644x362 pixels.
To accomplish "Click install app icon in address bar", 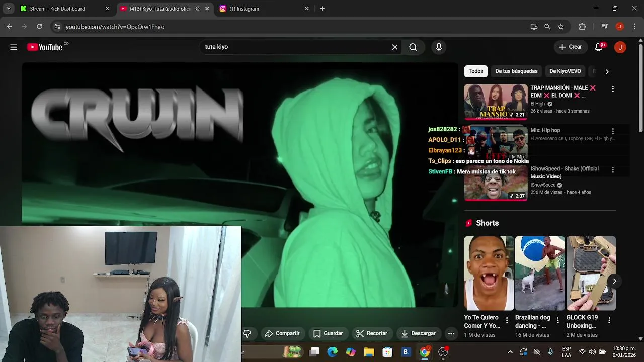I will pyautogui.click(x=534, y=27).
